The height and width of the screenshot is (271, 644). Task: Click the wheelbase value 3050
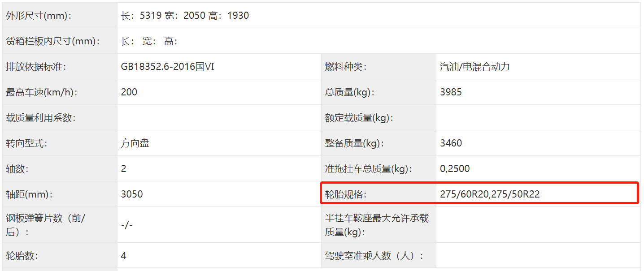(x=132, y=194)
